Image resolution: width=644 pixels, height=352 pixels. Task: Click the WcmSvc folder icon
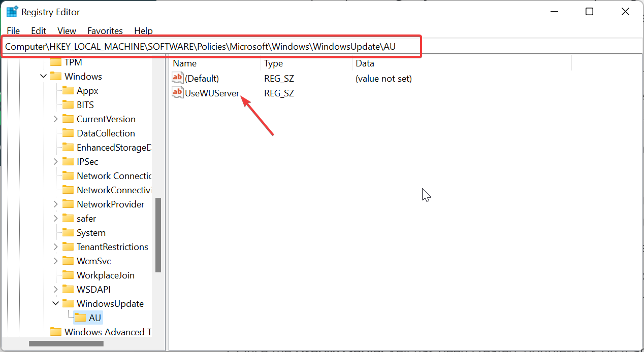(x=68, y=261)
